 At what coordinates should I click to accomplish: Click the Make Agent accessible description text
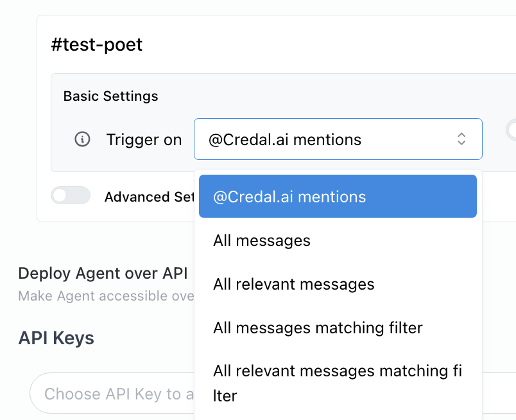(x=105, y=296)
